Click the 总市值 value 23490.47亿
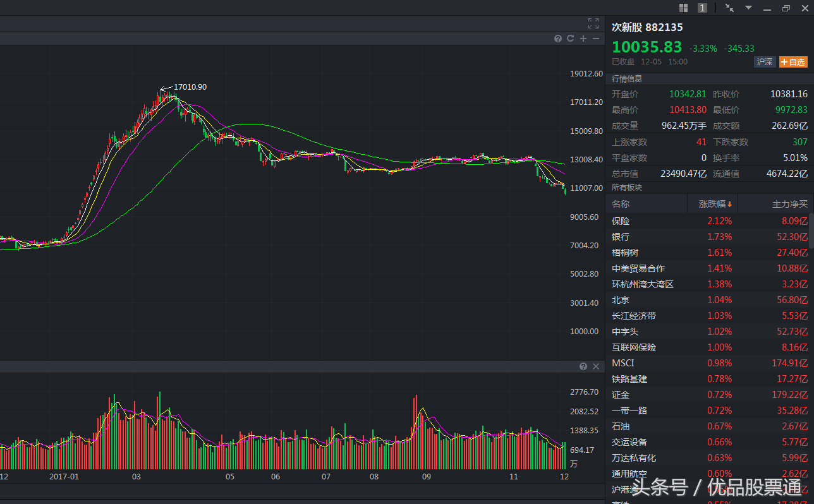This screenshot has height=504, width=814. 684,174
